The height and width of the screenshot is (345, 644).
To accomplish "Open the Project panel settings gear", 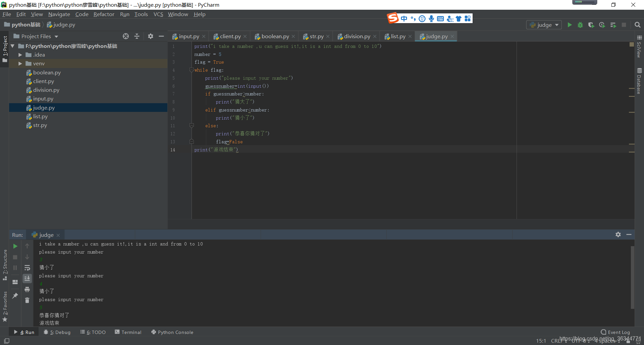I will click(151, 36).
